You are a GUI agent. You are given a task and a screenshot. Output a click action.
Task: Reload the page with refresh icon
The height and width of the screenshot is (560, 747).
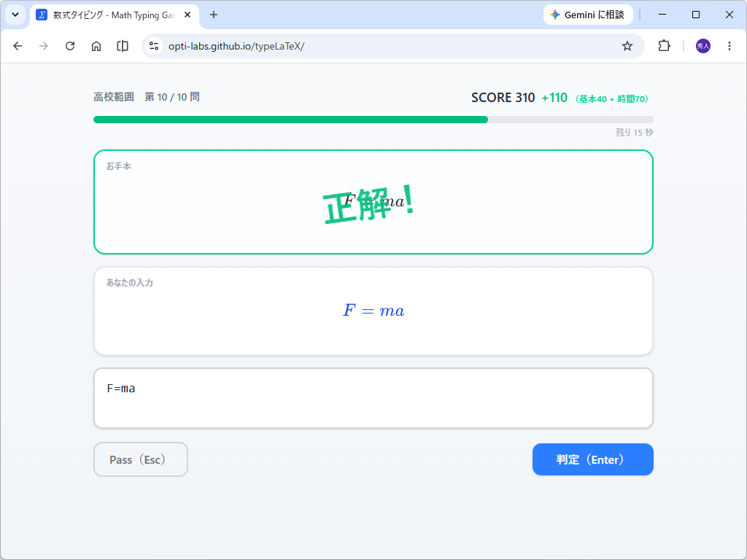tap(70, 46)
